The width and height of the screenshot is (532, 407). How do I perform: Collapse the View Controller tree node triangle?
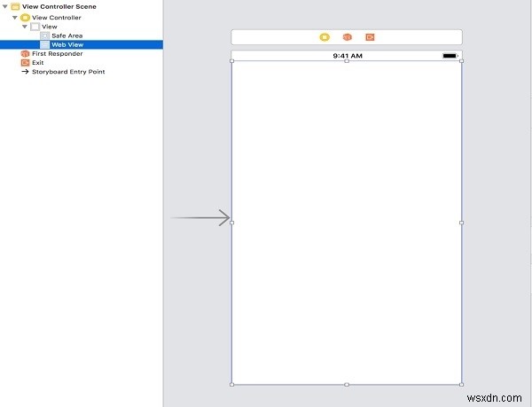[x=15, y=18]
